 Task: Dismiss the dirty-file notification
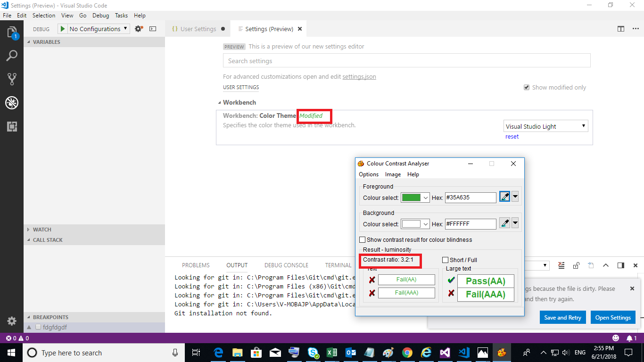[632, 288]
